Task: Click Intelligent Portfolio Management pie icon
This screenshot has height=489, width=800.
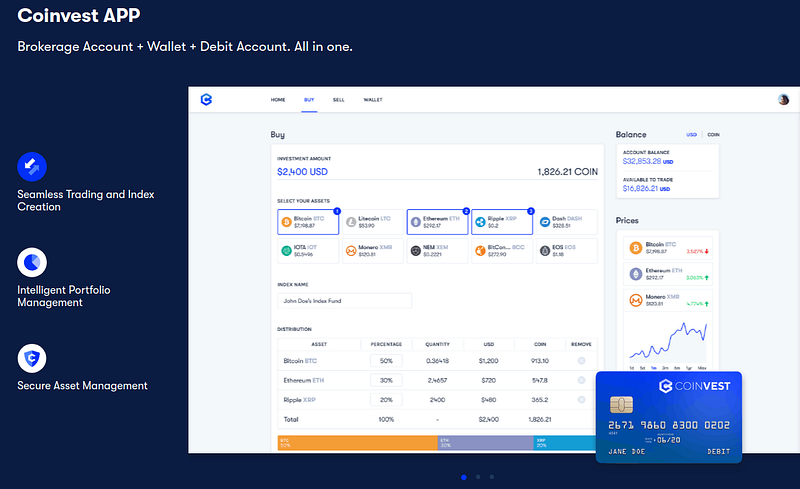Action: (32, 262)
